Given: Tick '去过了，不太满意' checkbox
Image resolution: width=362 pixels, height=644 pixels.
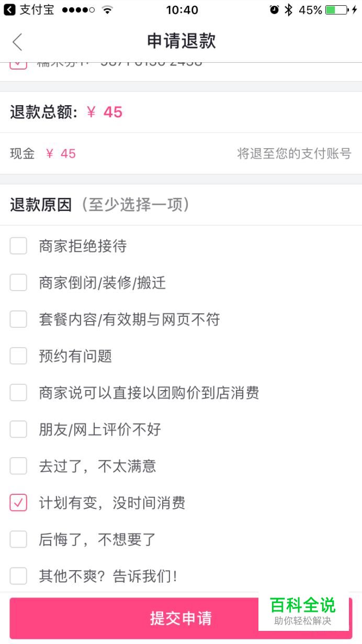Looking at the screenshot, I should [x=18, y=466].
